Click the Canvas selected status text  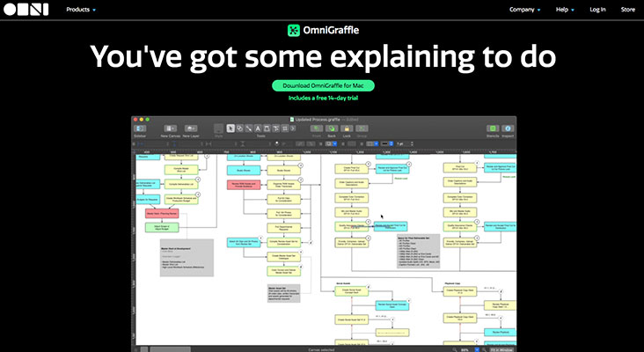coord(321,350)
